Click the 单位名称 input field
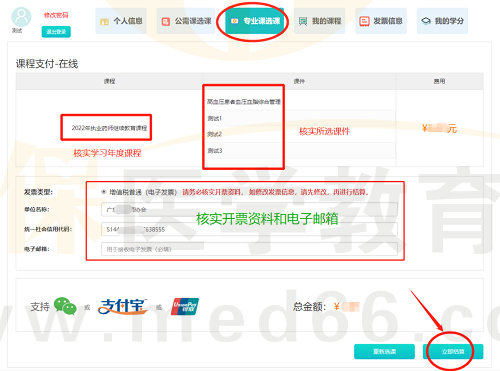500x371 pixels. coord(249,210)
